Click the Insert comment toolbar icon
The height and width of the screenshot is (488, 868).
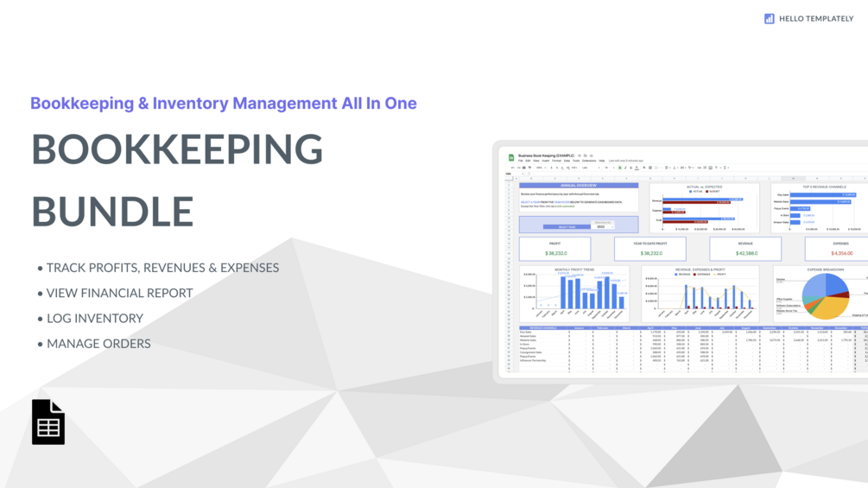pos(706,168)
